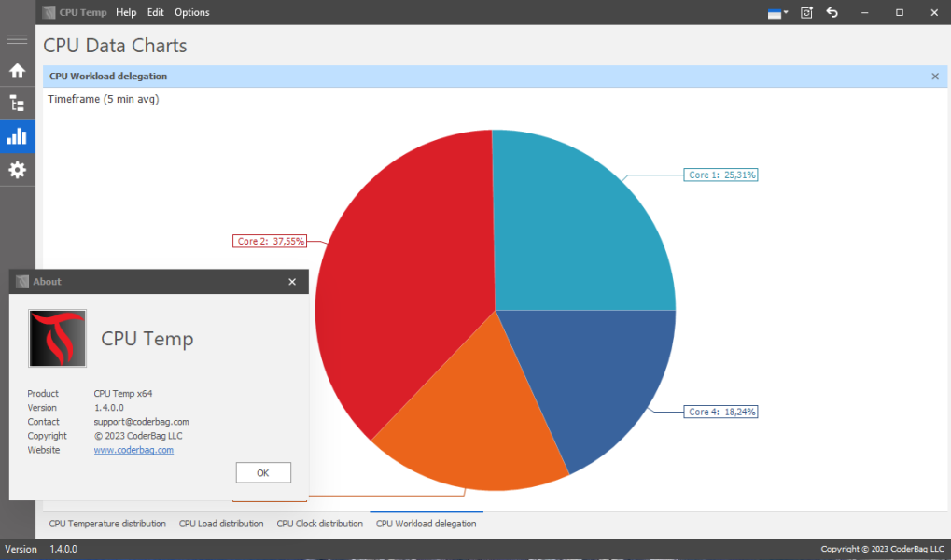This screenshot has width=951, height=560.
Task: Switch to CPU Load distribution tab
Action: click(221, 524)
